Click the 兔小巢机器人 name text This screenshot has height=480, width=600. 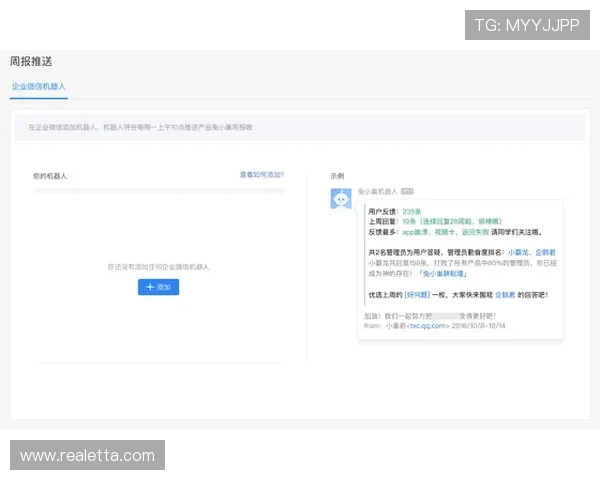[378, 191]
